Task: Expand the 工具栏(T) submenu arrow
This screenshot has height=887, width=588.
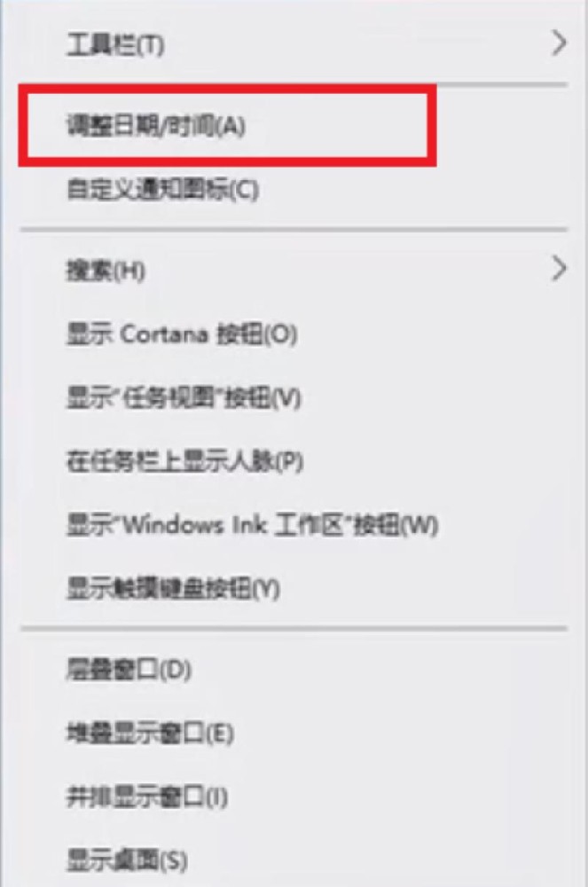Action: (559, 43)
